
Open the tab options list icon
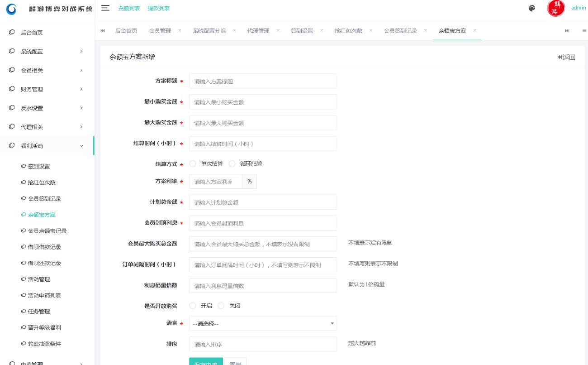click(x=584, y=30)
